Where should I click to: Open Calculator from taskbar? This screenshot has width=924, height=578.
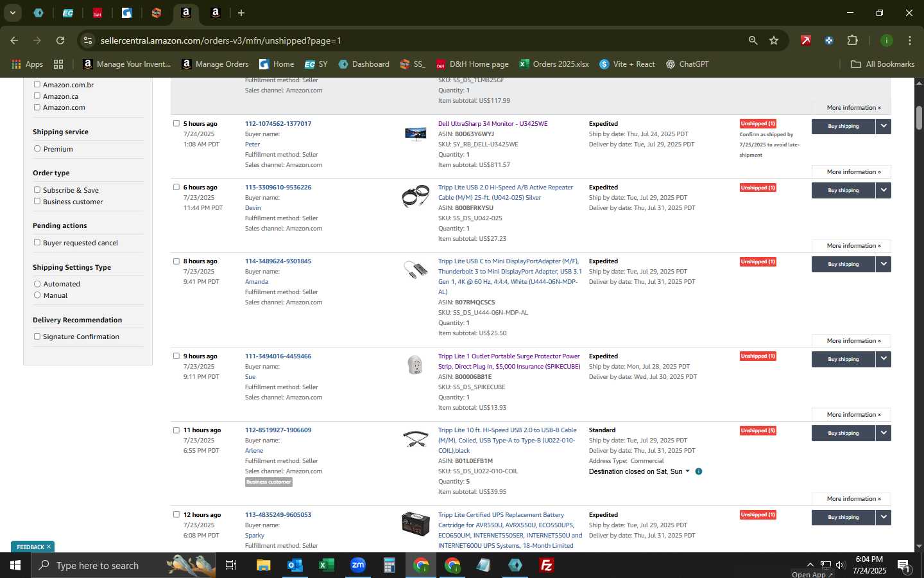coord(389,565)
